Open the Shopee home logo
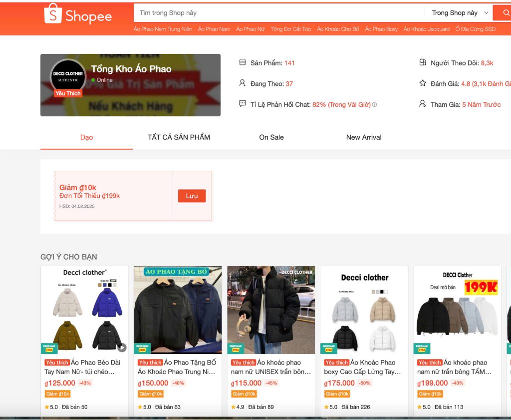 78,14
